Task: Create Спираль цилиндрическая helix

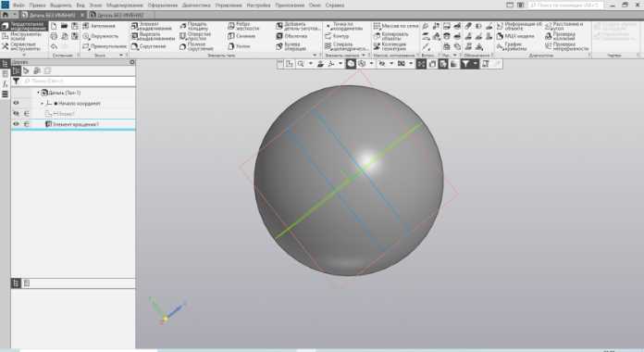Action: coord(347,46)
